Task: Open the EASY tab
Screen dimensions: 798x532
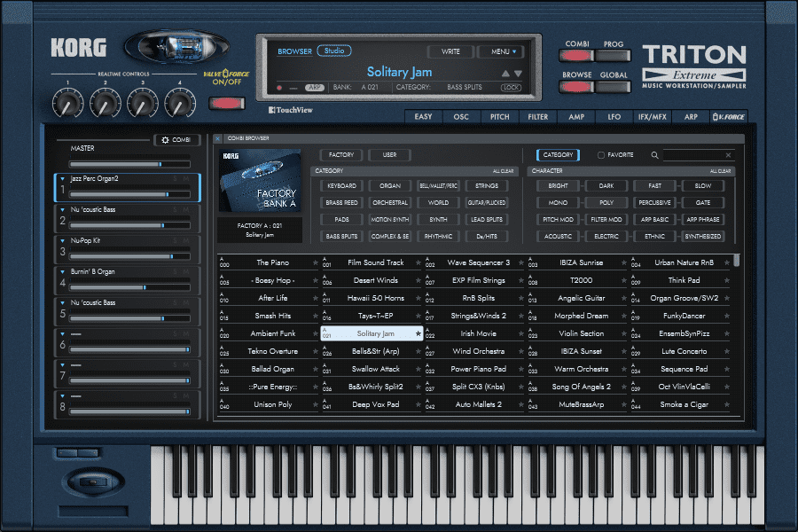Action: (424, 117)
